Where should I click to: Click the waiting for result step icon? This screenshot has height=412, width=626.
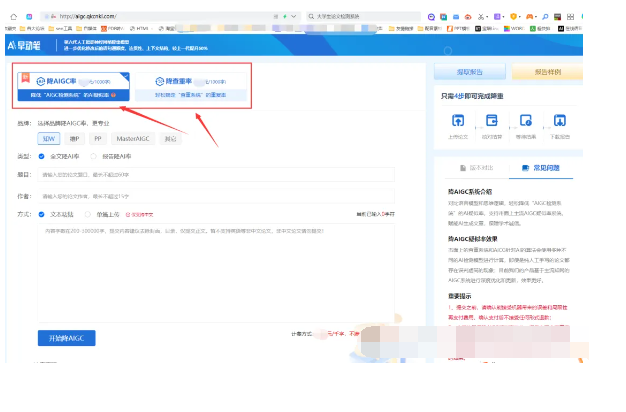coord(526,120)
